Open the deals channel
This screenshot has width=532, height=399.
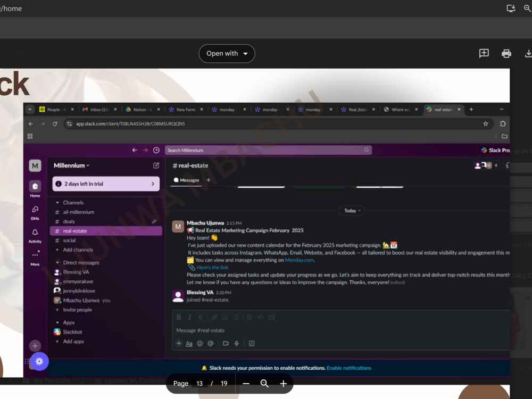(69, 221)
